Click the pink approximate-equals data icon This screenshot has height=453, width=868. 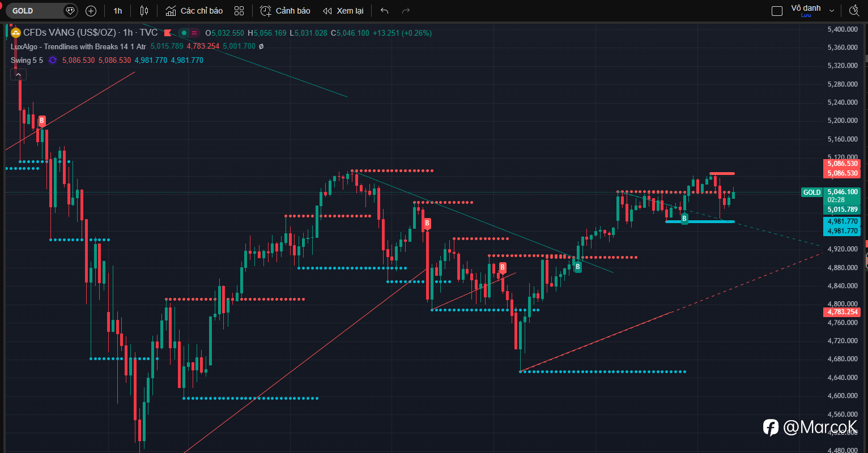coord(194,33)
